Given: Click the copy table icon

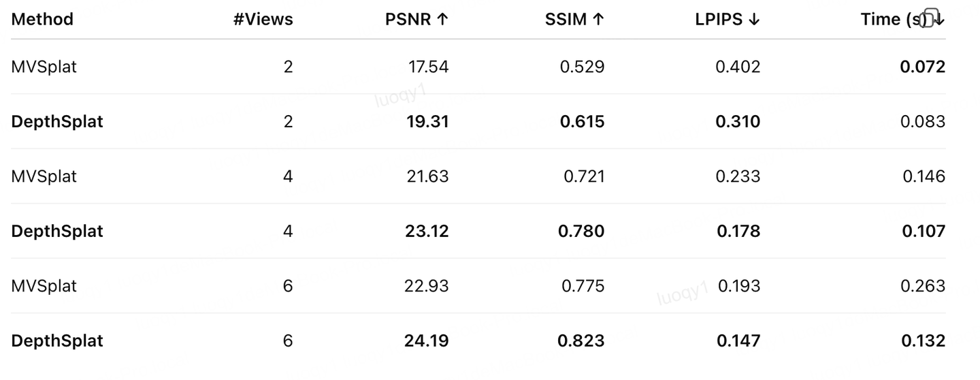Looking at the screenshot, I should [x=929, y=18].
